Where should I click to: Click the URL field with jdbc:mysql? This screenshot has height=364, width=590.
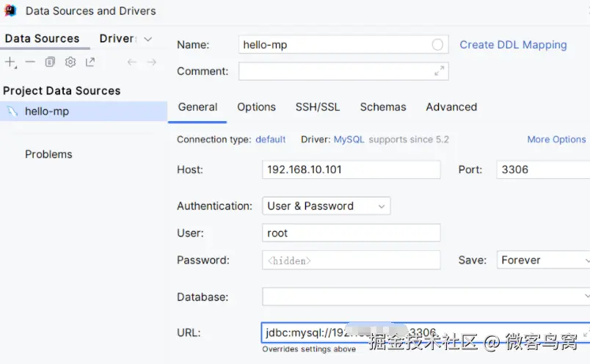426,332
